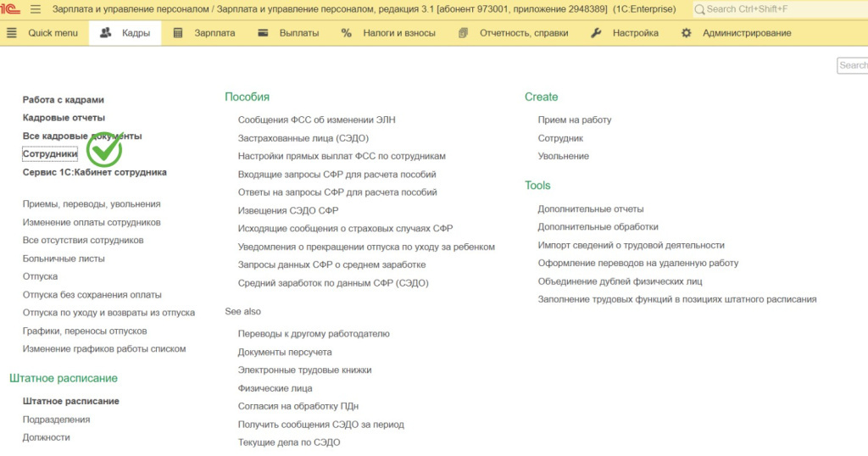Viewport: 868px width, 456px height.
Task: Open Физические лица
Action: 275,388
